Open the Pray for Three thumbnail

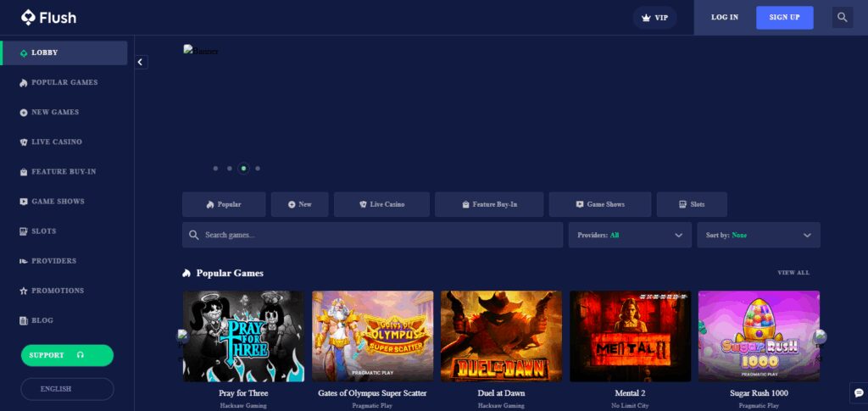(243, 336)
